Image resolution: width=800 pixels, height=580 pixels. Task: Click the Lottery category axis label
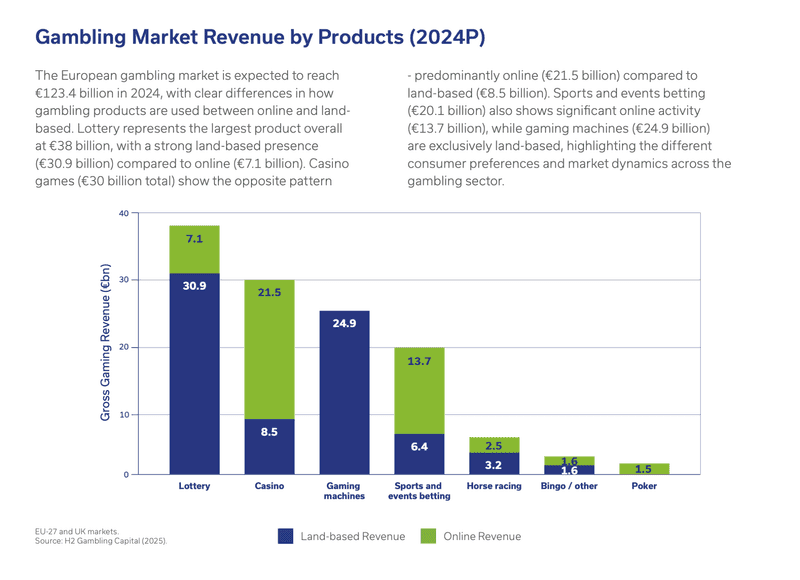pyautogui.click(x=194, y=486)
